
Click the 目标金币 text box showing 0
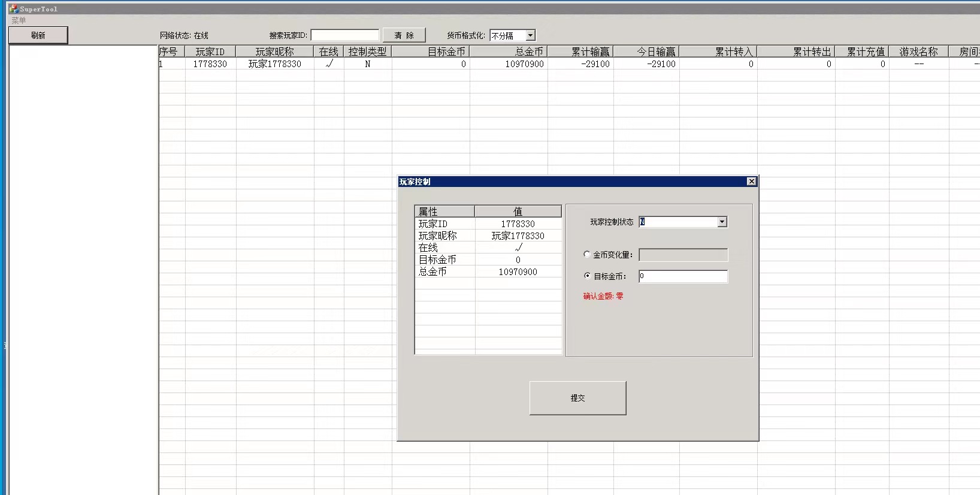pyautogui.click(x=683, y=276)
